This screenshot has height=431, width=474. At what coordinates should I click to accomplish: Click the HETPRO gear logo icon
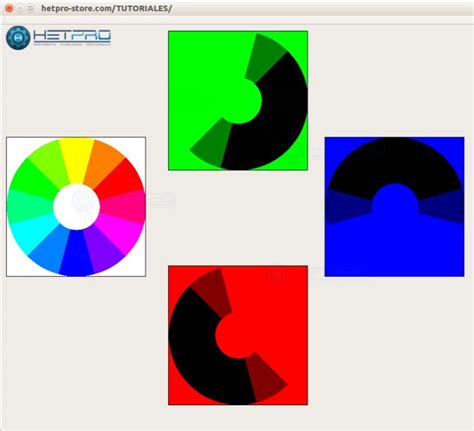tap(18, 38)
